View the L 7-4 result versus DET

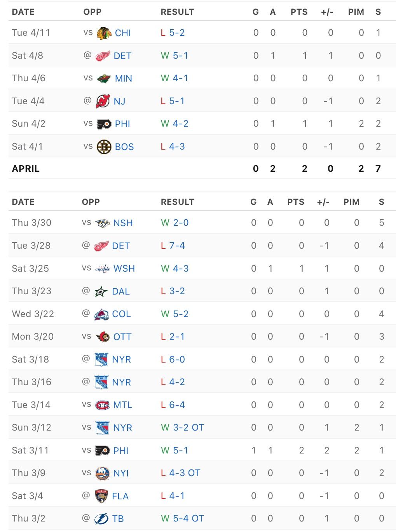click(173, 246)
